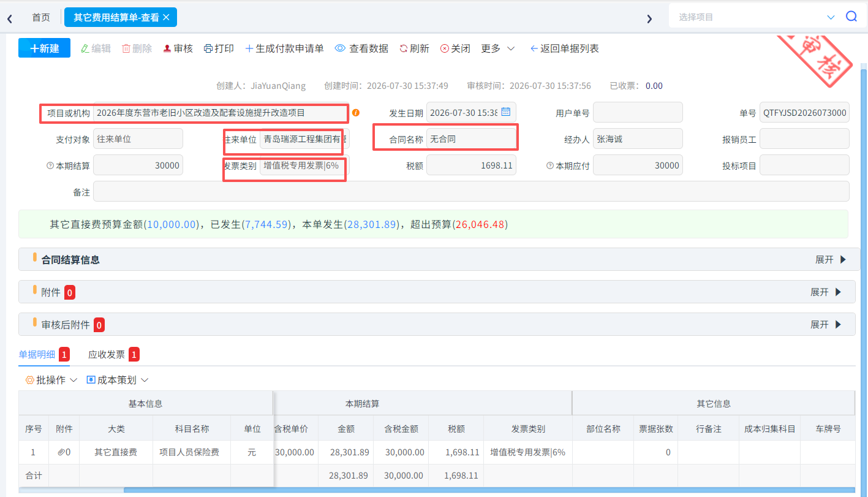
Task: Click the 用户单号 input field
Action: click(x=638, y=112)
